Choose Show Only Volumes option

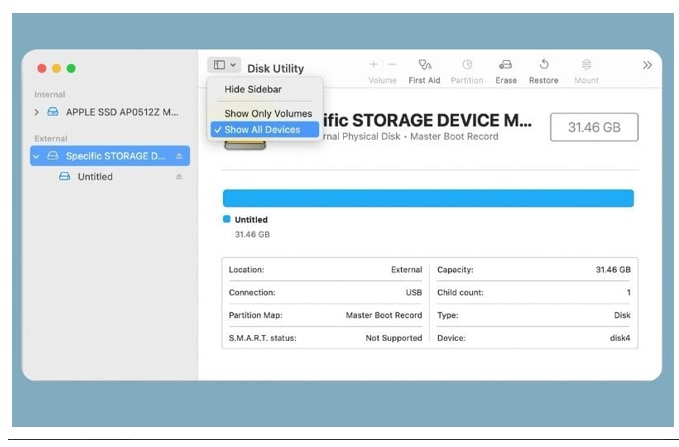(x=267, y=114)
